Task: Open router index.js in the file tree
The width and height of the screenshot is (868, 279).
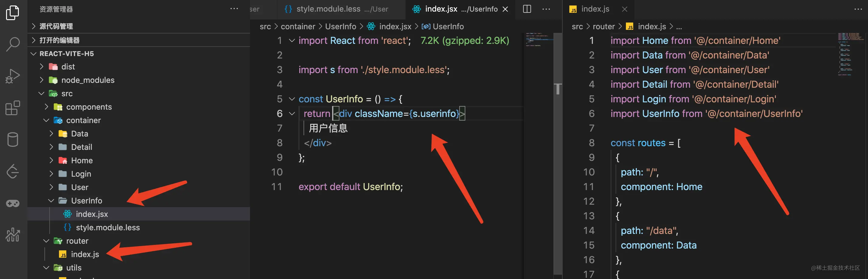Action: pos(138,254)
